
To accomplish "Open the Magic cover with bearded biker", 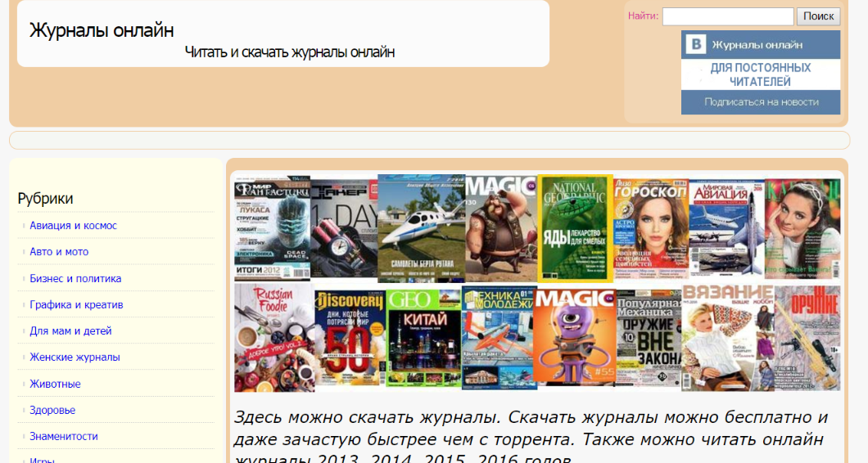I will 501,228.
